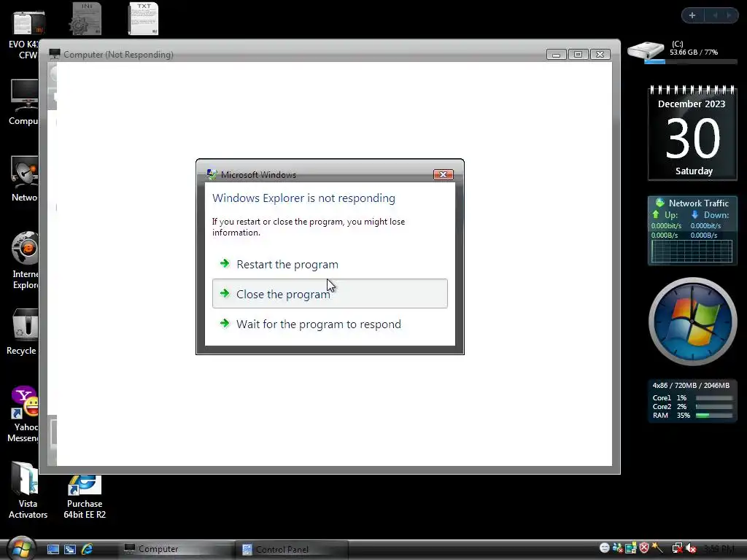
Task: Close the Computer (Not Responding) window
Action: click(x=600, y=54)
